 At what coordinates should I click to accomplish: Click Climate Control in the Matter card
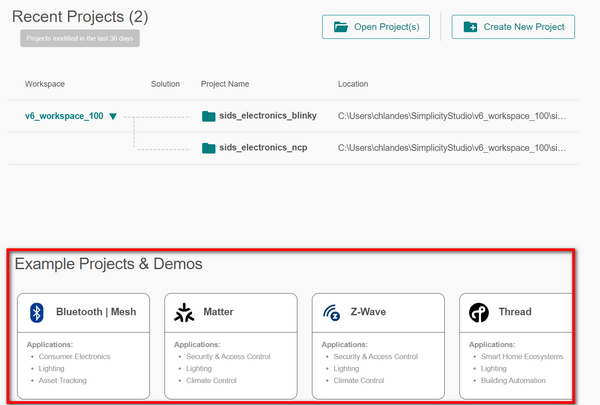(211, 381)
